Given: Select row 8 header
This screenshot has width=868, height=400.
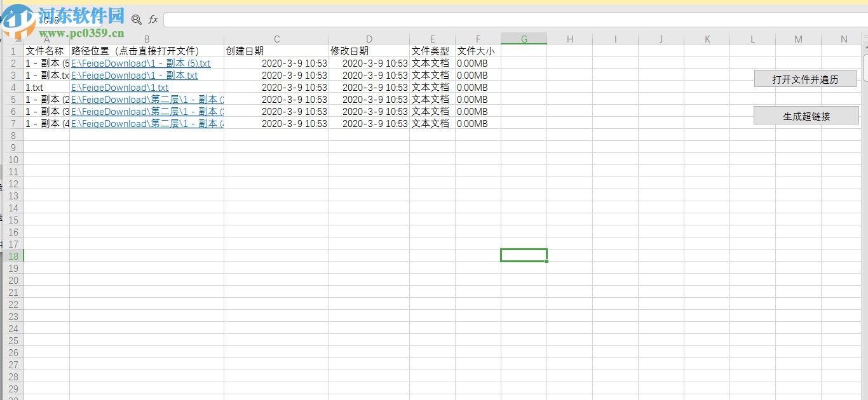Looking at the screenshot, I should click(13, 136).
